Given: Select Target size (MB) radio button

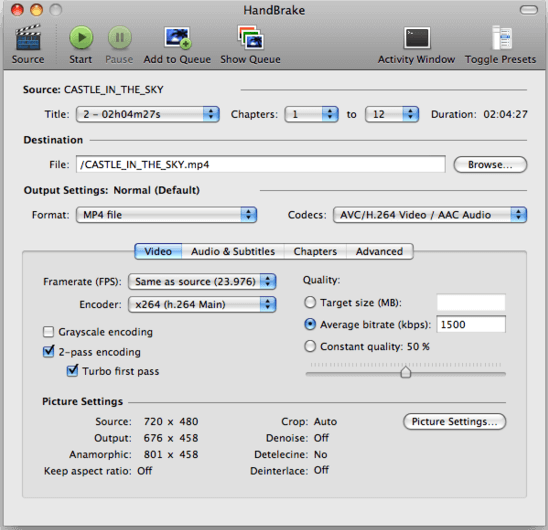Looking at the screenshot, I should [310, 302].
